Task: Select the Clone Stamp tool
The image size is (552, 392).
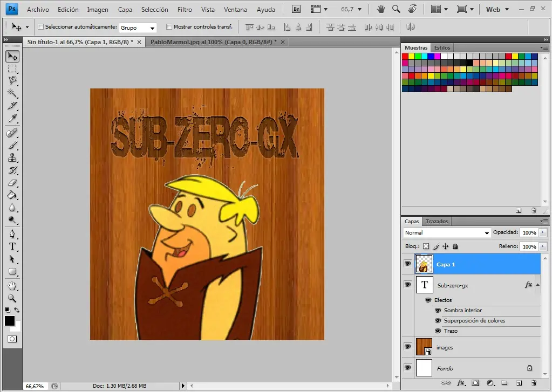Action: (x=12, y=157)
